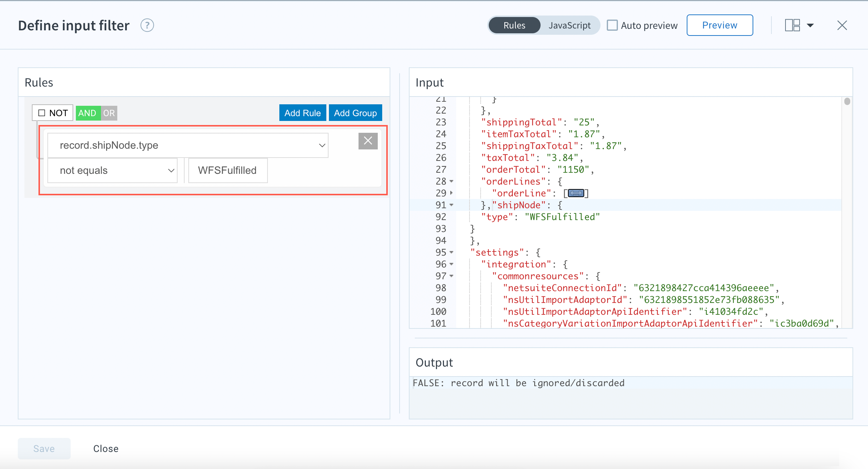Click the "orderTotal" line in Input

[537, 170]
